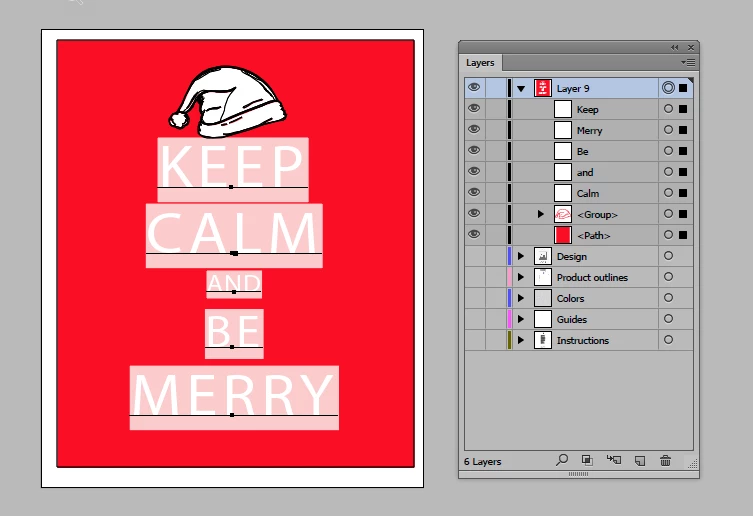Hide the Keep sublayer

click(474, 108)
